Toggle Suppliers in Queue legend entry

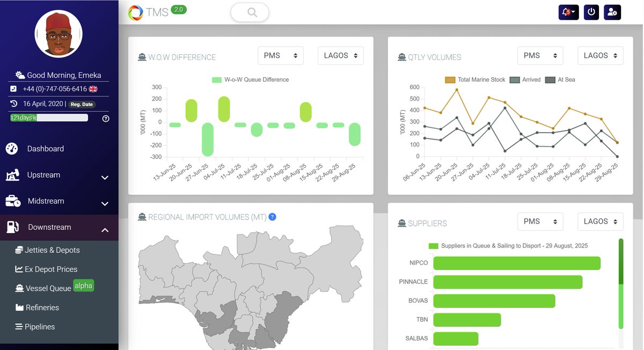[508, 246]
